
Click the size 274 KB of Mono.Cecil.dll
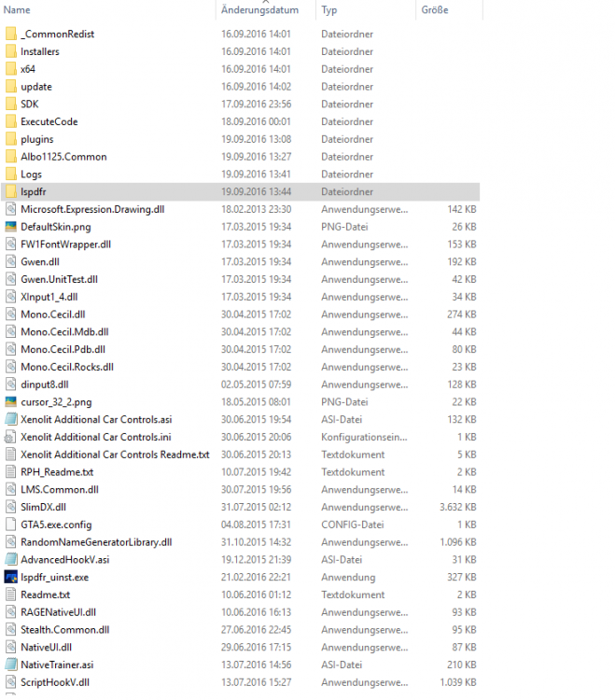click(461, 315)
